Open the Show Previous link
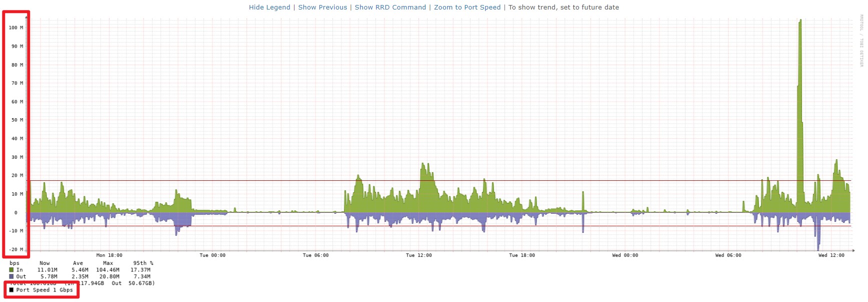This screenshot has height=302, width=868. click(x=322, y=8)
